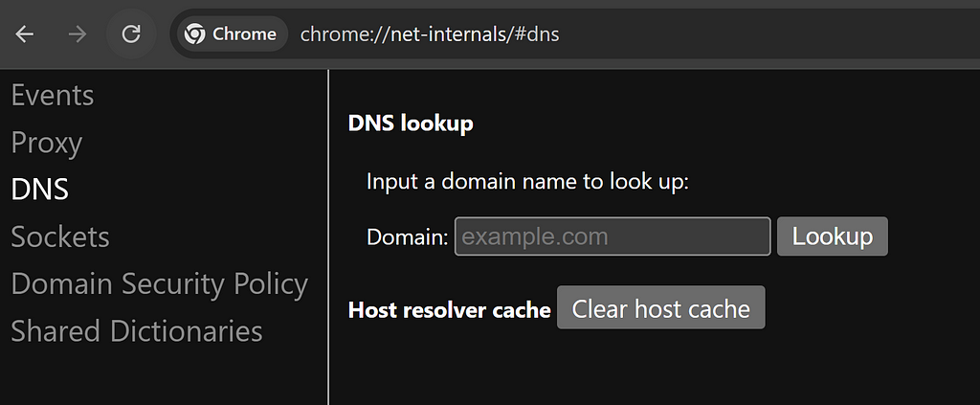Click the 'Input a domain name to look up' text
The width and height of the screenshot is (980, 405).
click(527, 182)
